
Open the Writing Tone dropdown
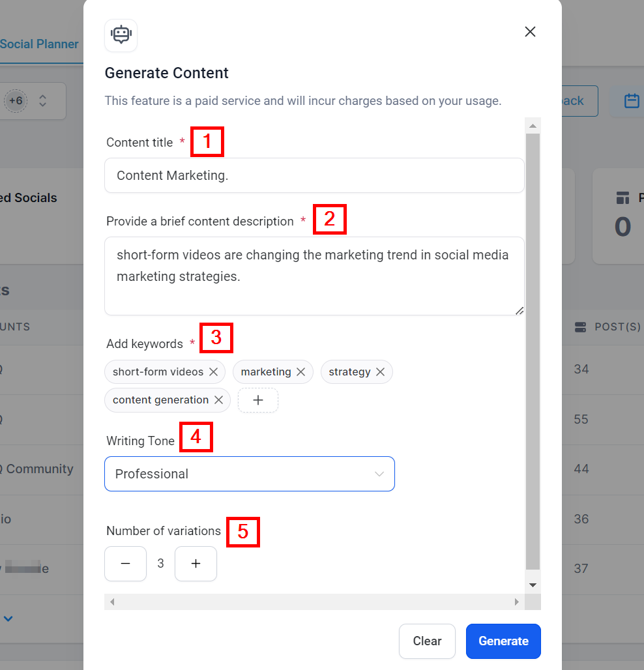(x=250, y=474)
